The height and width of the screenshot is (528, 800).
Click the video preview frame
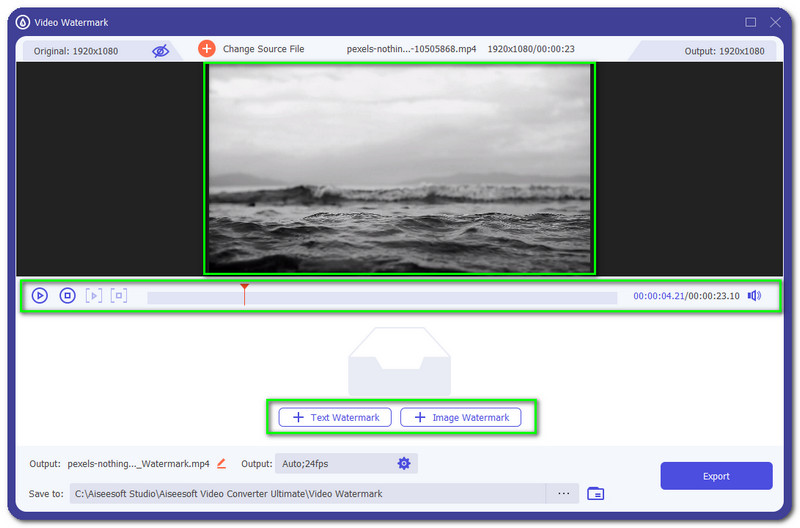click(x=399, y=168)
